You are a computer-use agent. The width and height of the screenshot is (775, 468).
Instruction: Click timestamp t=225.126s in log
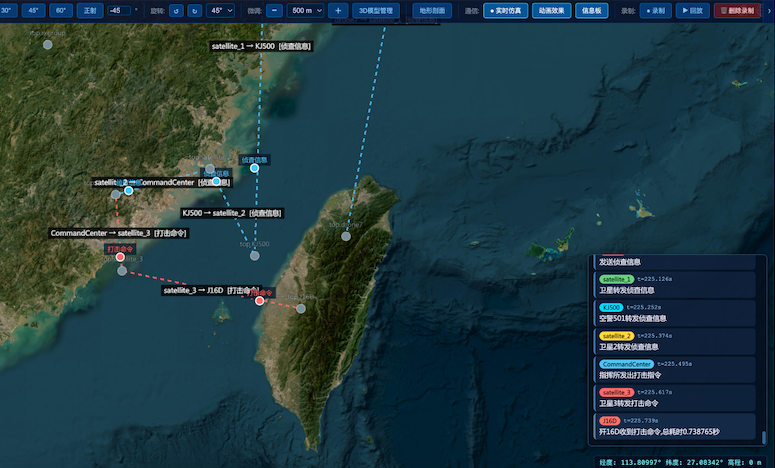(x=654, y=279)
